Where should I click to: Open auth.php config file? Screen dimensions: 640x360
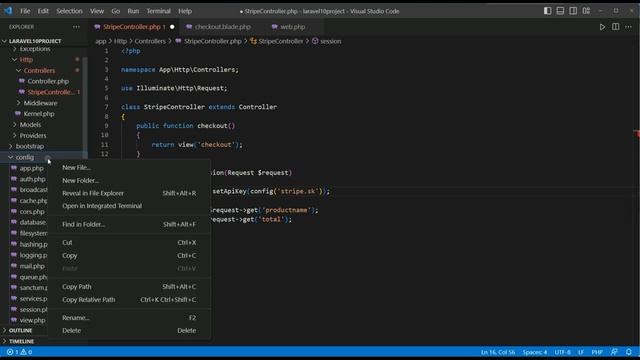tap(32, 179)
